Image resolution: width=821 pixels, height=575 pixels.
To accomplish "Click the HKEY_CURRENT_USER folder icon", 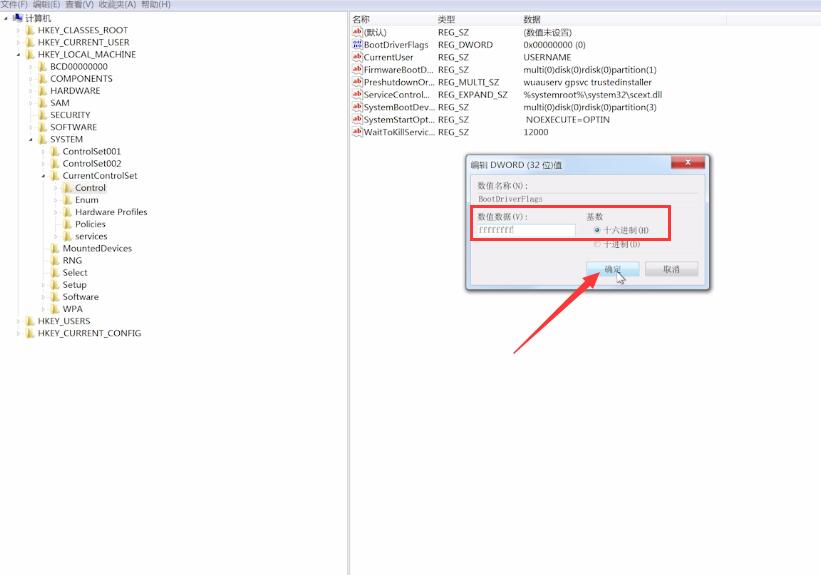I will tap(30, 42).
